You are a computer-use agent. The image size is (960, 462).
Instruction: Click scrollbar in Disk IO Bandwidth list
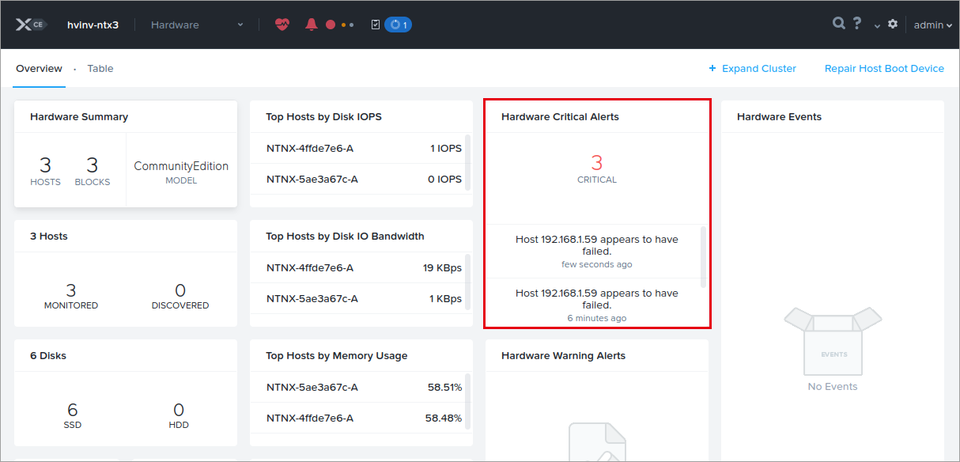point(468,280)
